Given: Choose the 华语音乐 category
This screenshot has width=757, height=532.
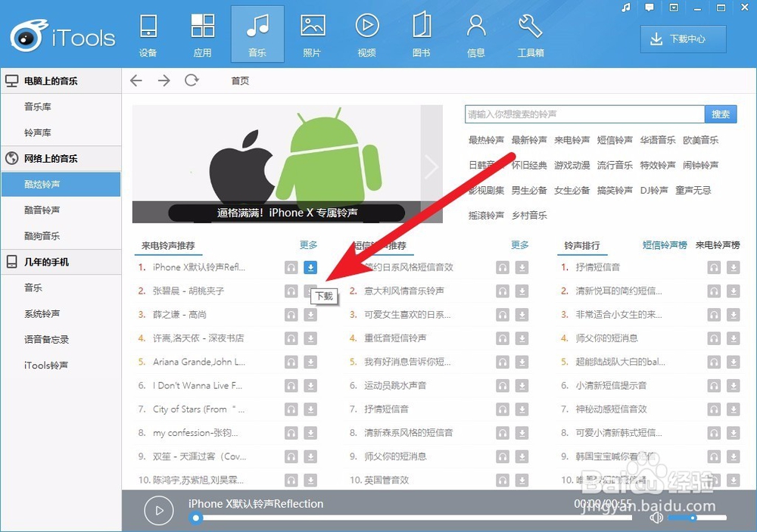Looking at the screenshot, I should click(x=658, y=140).
